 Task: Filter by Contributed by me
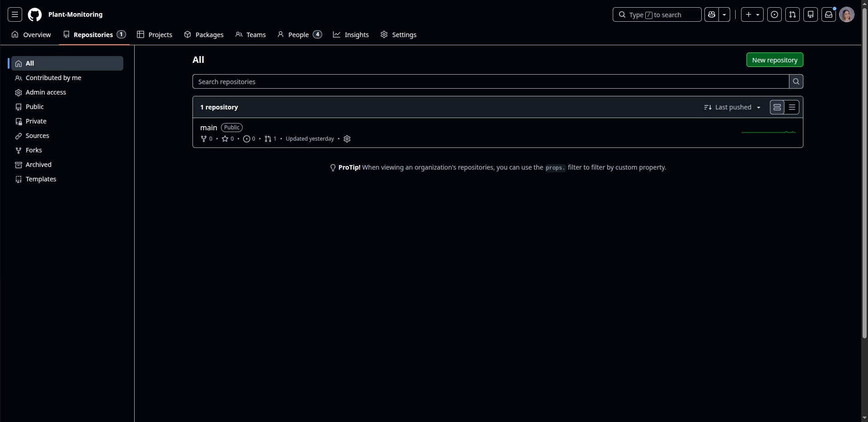67,78
